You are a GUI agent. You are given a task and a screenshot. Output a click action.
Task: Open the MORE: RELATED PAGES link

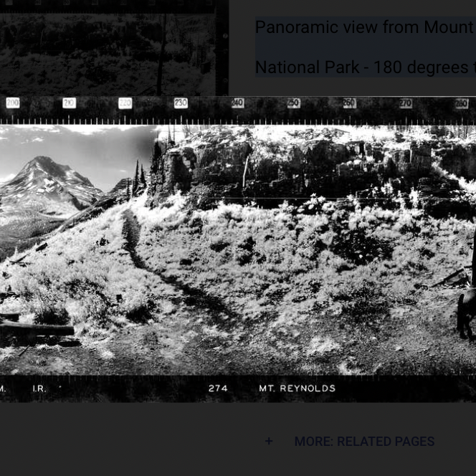(x=364, y=442)
